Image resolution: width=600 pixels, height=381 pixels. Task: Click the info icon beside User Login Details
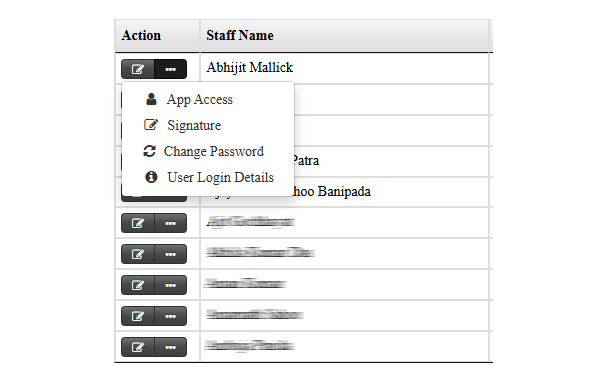[x=151, y=177]
